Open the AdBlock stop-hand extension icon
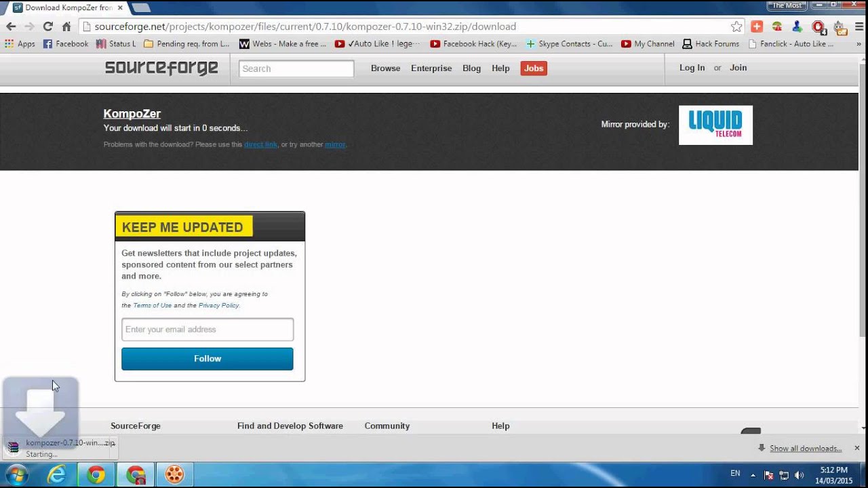 pos(818,27)
